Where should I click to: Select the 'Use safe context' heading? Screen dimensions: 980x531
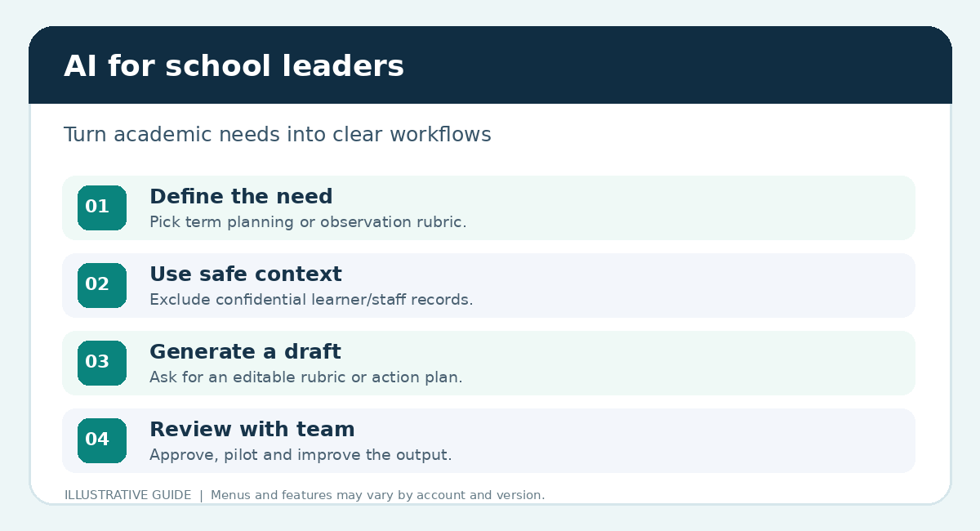point(246,274)
